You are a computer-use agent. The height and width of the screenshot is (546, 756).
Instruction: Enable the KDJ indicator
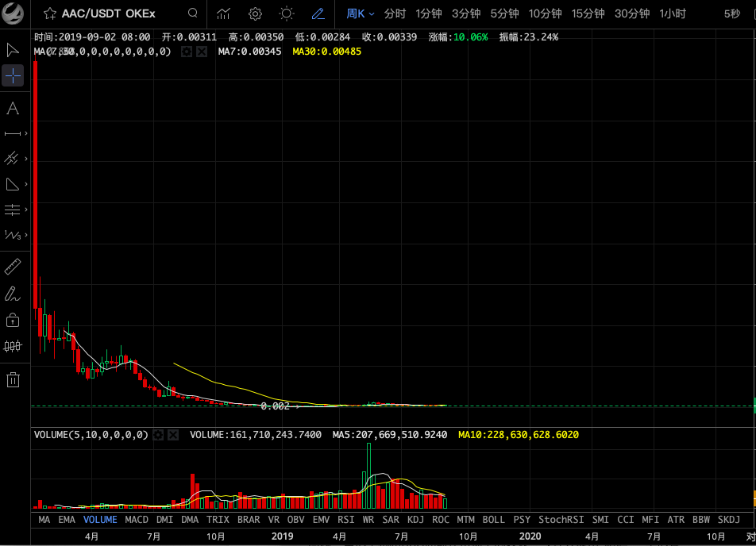point(415,520)
